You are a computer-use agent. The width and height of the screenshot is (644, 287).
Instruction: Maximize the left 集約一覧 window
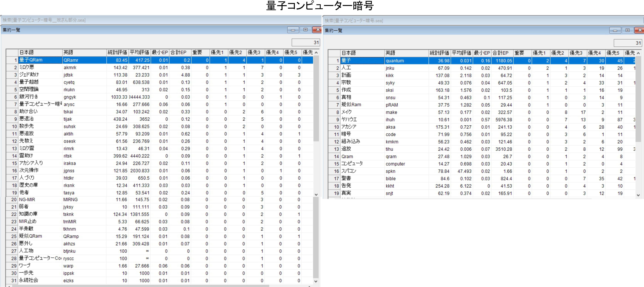tap(305, 30)
